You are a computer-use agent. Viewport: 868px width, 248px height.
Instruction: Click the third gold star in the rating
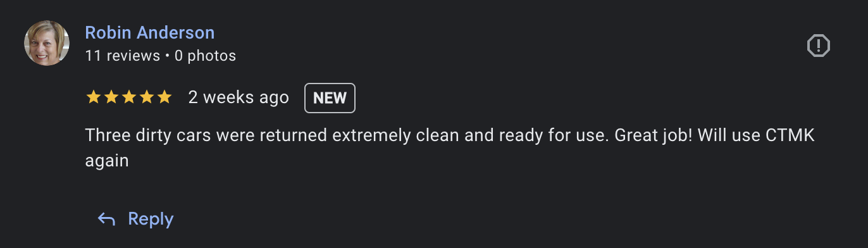[x=128, y=97]
